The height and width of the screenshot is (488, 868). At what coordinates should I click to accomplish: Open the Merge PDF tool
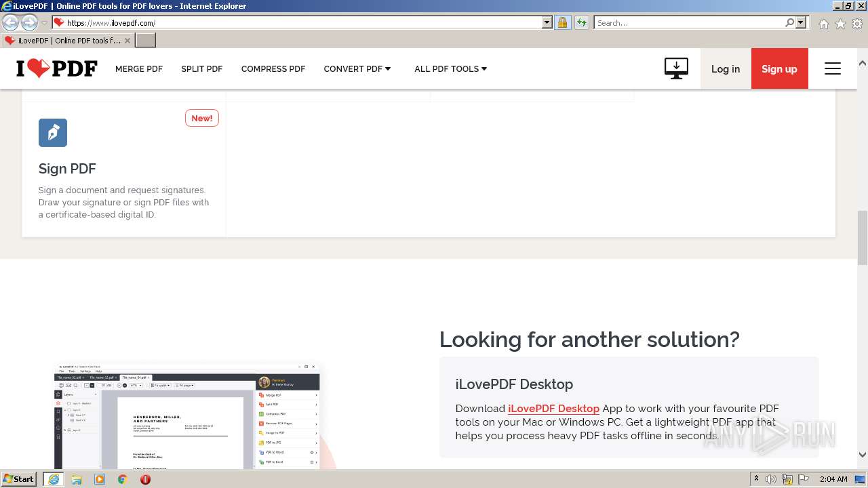tap(139, 69)
